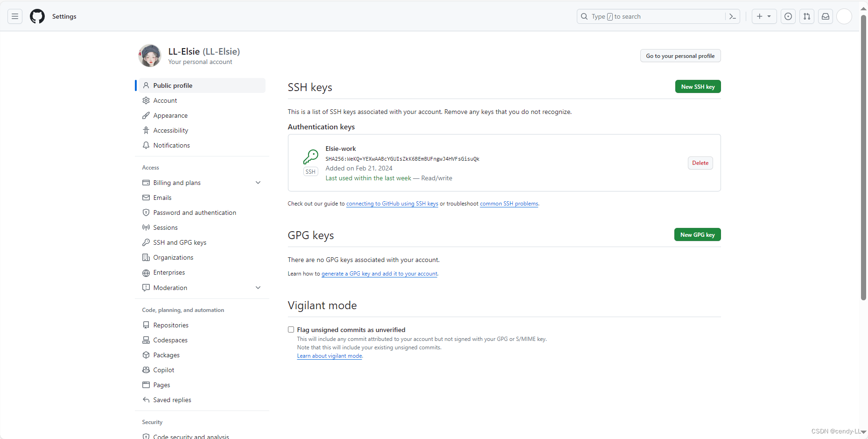Open the Pull requests icon in header

click(x=807, y=16)
